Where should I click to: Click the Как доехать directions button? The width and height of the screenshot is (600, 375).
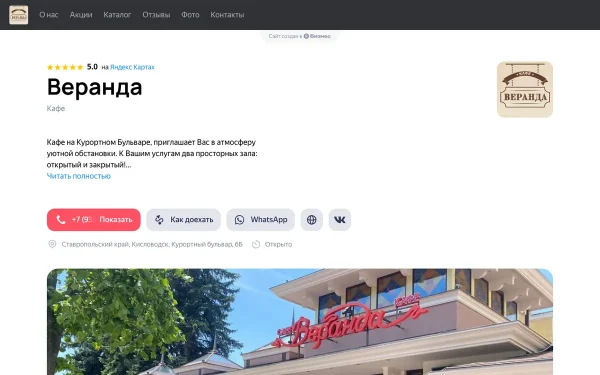183,220
